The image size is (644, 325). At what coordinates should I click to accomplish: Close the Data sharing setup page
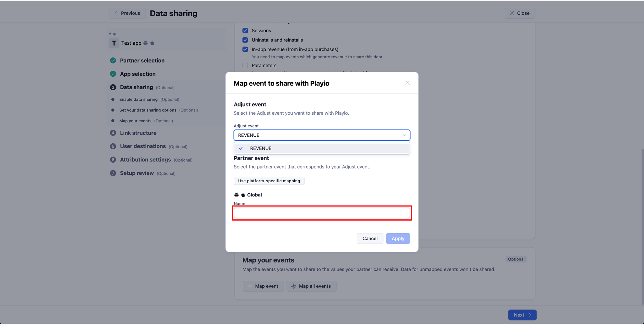520,13
